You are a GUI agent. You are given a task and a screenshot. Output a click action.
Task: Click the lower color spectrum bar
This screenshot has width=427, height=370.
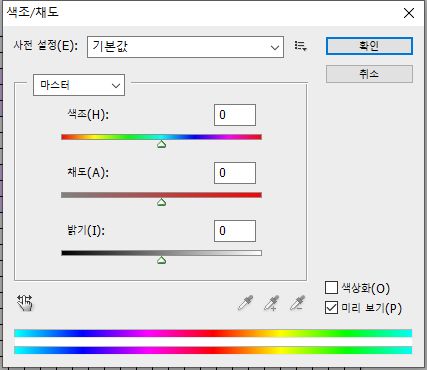[213, 350]
